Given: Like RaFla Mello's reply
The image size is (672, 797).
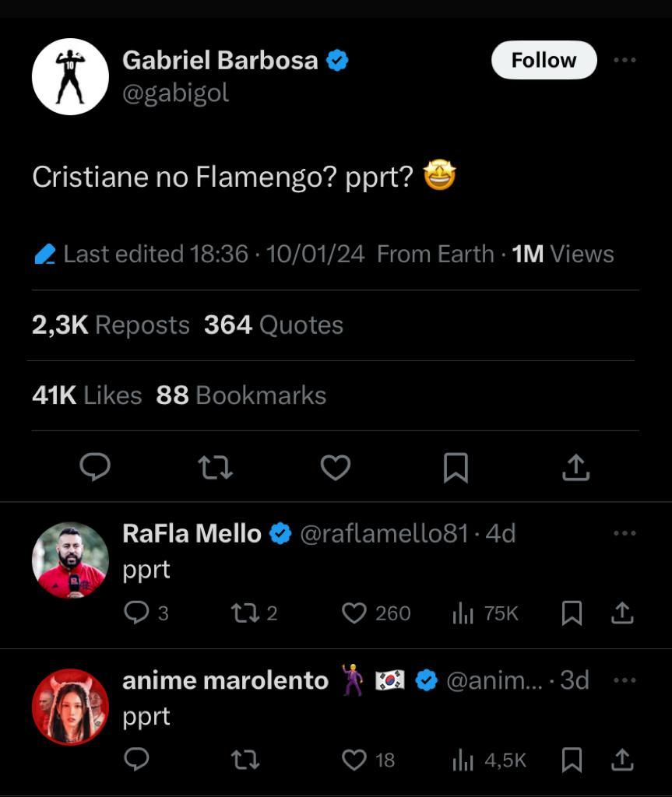Looking at the screenshot, I should tap(354, 613).
